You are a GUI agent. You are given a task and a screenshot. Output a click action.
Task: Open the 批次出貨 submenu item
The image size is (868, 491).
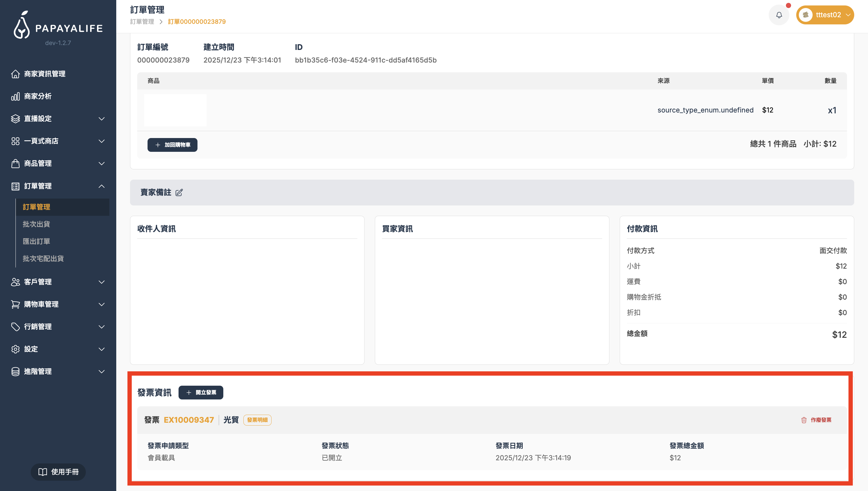tap(36, 224)
